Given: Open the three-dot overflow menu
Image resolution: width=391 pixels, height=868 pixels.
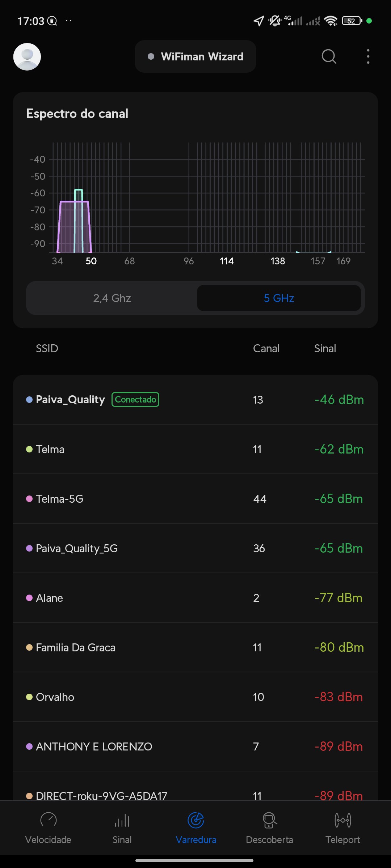Looking at the screenshot, I should [368, 57].
